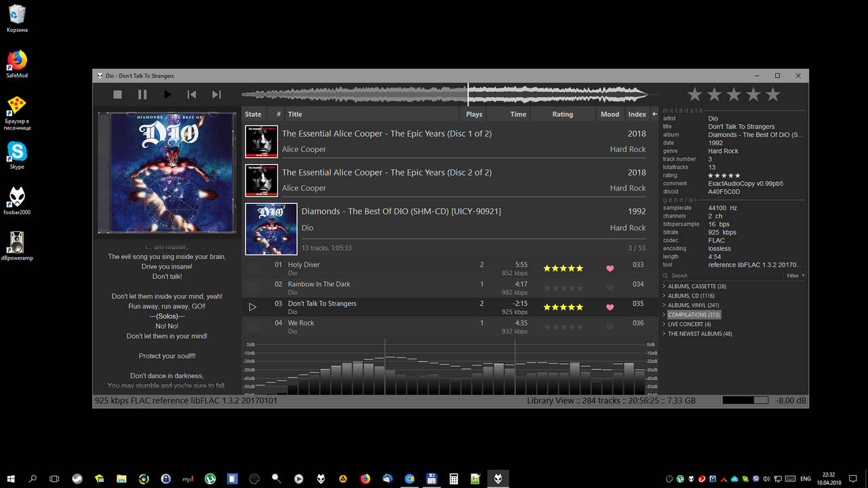Enable heart mood for Rainbow In The Dark

point(610,288)
